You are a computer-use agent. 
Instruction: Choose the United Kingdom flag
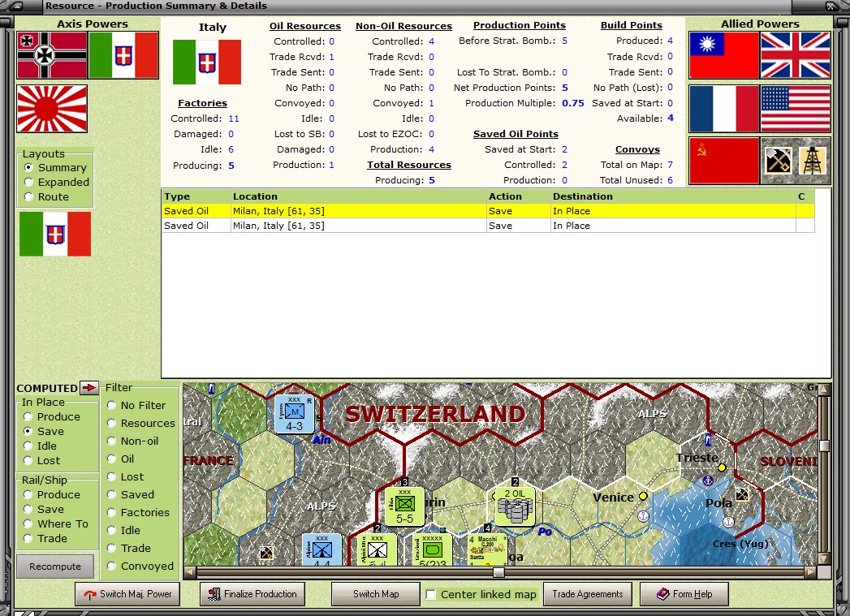tap(796, 55)
